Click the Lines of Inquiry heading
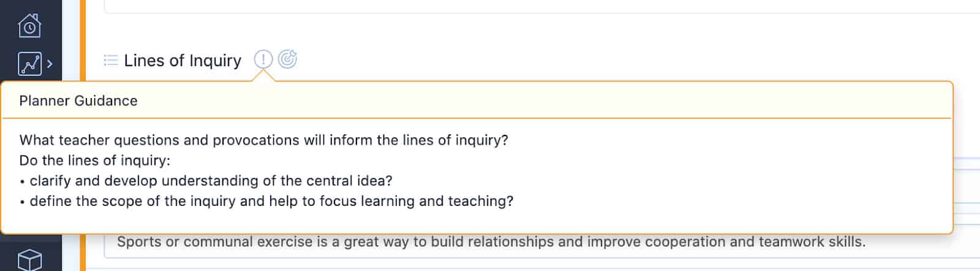 click(x=183, y=61)
